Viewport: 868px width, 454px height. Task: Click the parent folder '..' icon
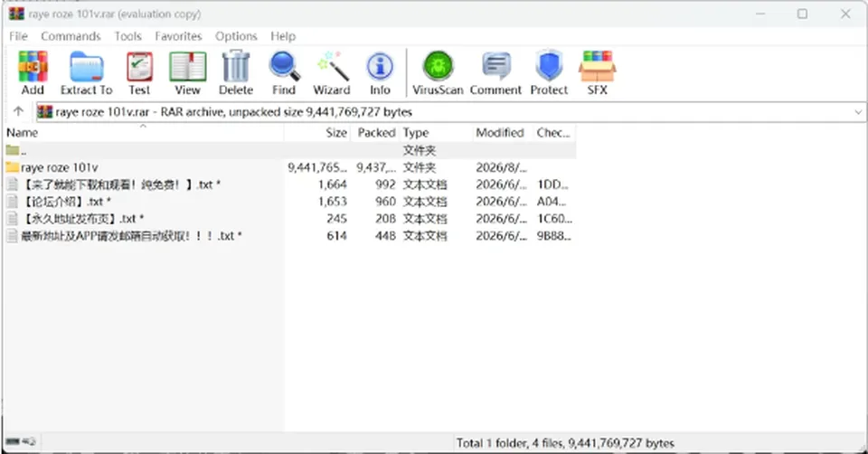12,150
